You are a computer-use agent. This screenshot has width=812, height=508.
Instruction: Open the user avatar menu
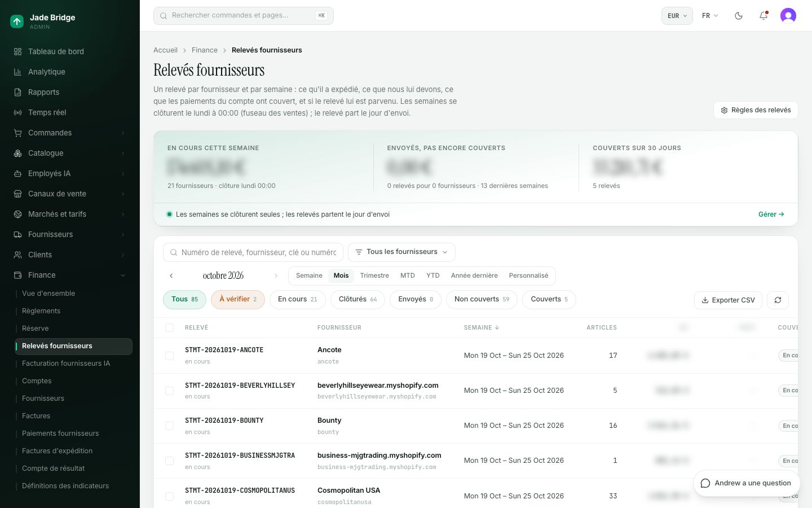(x=788, y=16)
